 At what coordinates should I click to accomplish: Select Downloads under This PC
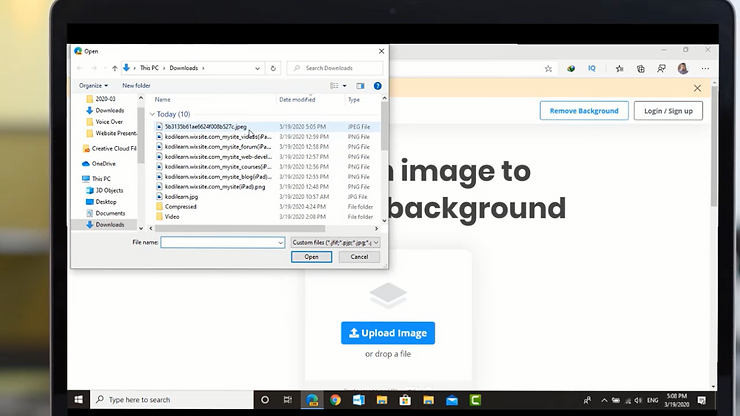tap(106, 225)
